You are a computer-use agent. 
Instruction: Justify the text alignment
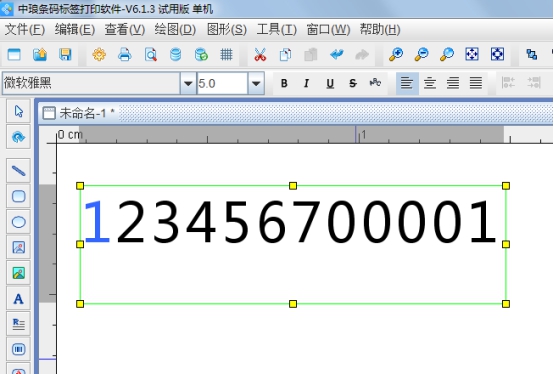476,83
